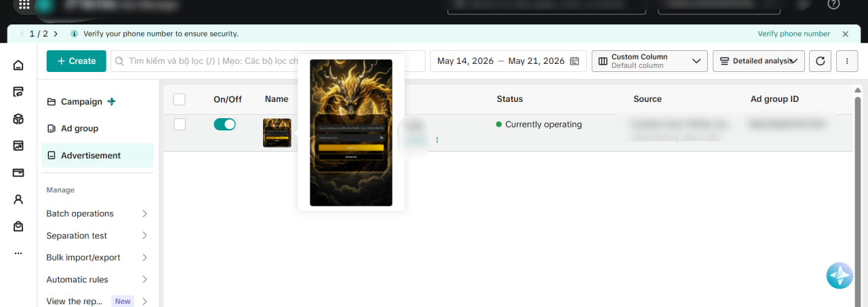Click the sparkle icon next to Campaign
The height and width of the screenshot is (307, 868).
pyautogui.click(x=111, y=101)
